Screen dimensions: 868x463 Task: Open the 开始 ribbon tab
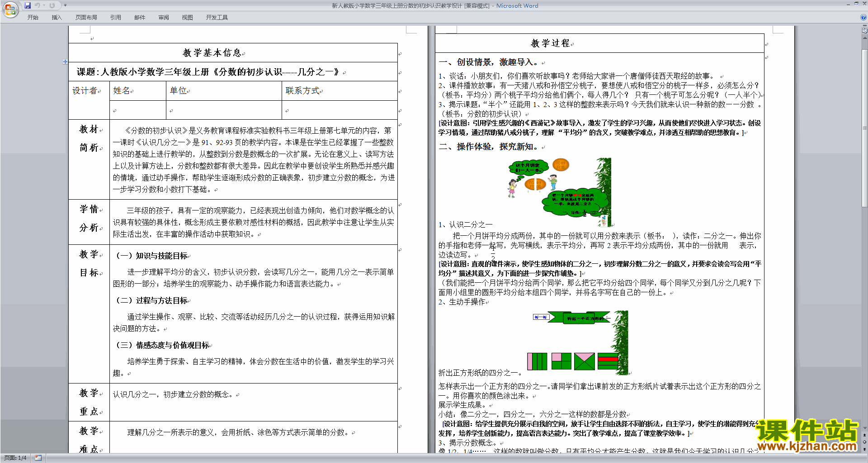click(33, 18)
